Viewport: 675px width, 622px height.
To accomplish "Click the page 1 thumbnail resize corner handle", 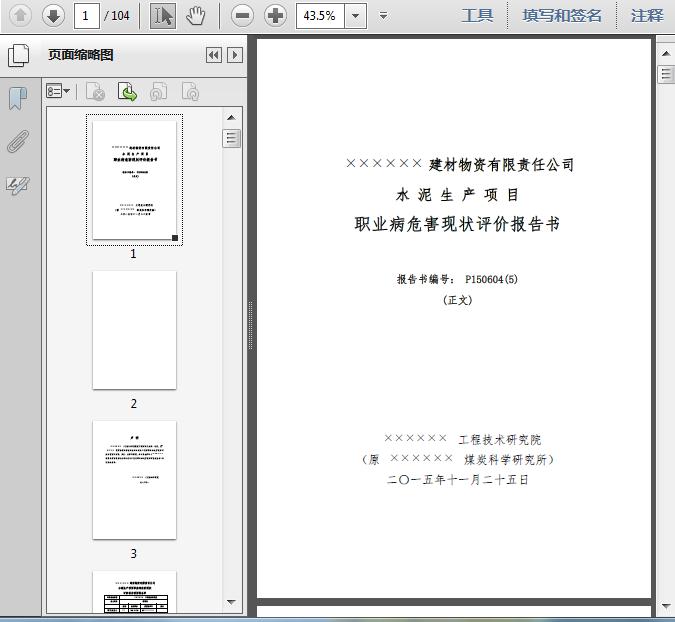I will coord(175,238).
